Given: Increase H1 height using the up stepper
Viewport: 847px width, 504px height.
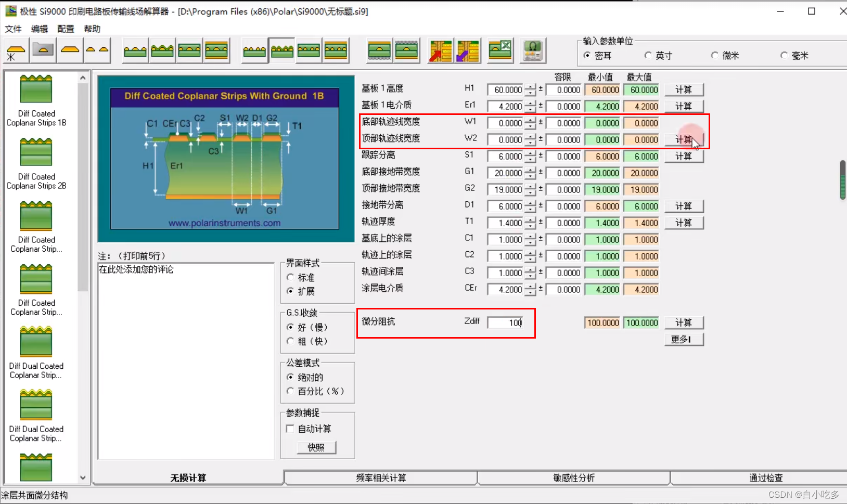Looking at the screenshot, I should (x=531, y=87).
